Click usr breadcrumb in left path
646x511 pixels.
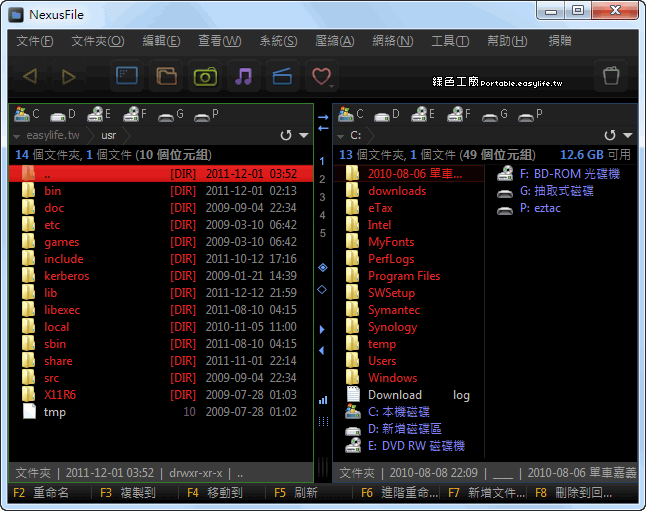109,135
